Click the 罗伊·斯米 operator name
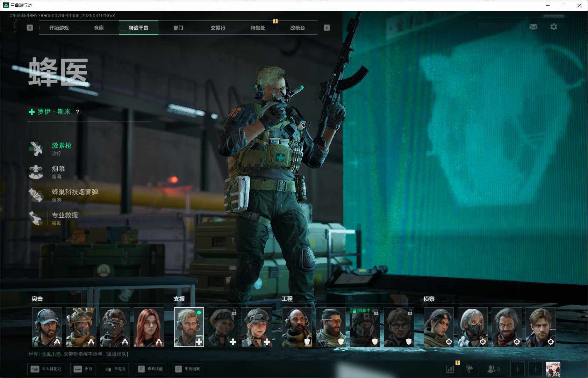588x378 pixels. click(x=54, y=112)
